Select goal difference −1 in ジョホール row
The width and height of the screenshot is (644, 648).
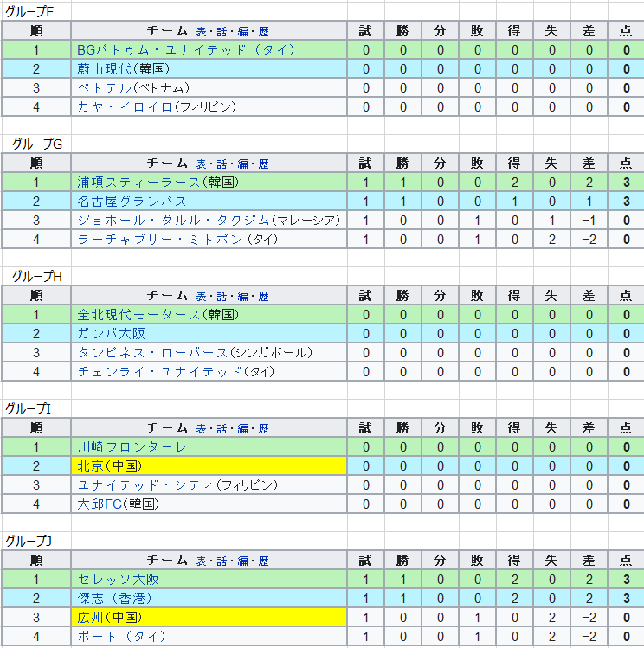click(589, 221)
